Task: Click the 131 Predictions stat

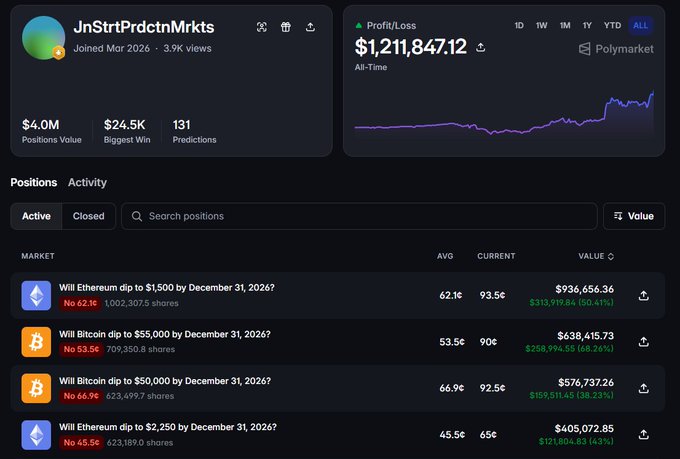Action: (x=194, y=131)
